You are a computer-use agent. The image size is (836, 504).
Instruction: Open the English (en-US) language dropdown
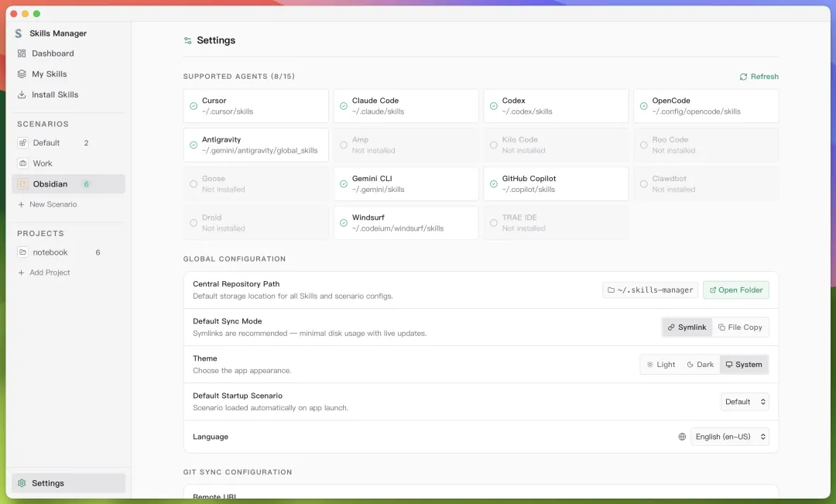click(730, 437)
